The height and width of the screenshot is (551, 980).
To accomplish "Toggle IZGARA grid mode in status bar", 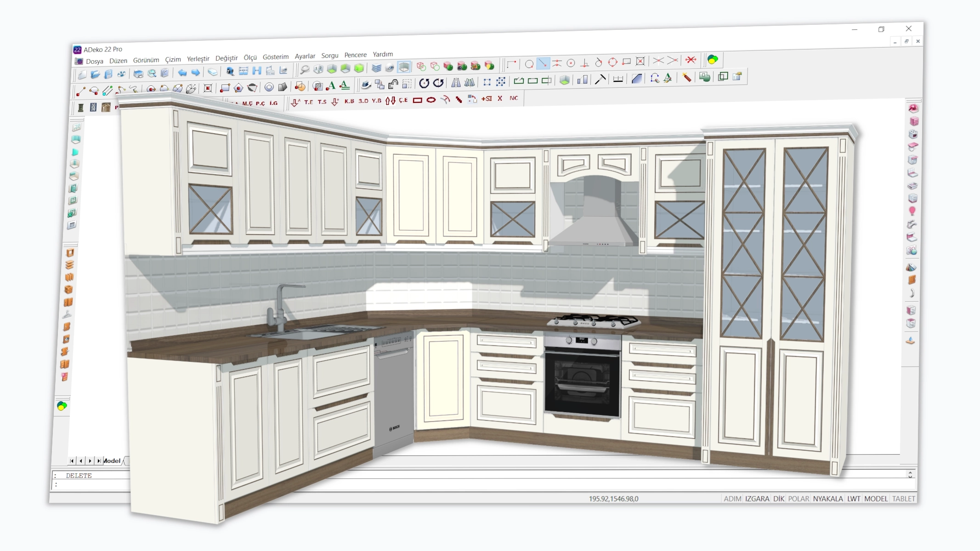I will [x=757, y=499].
